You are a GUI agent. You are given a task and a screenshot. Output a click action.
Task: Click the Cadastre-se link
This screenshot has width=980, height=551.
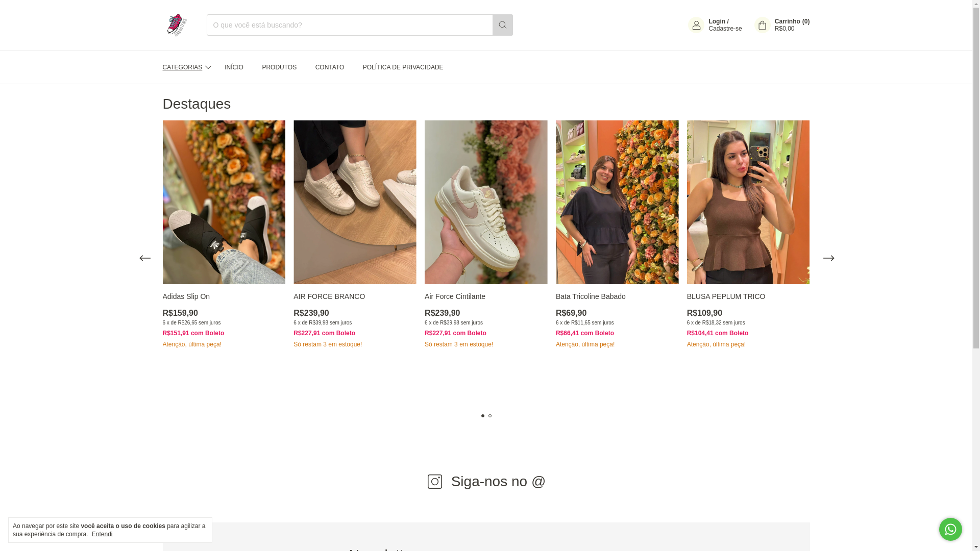click(x=725, y=29)
